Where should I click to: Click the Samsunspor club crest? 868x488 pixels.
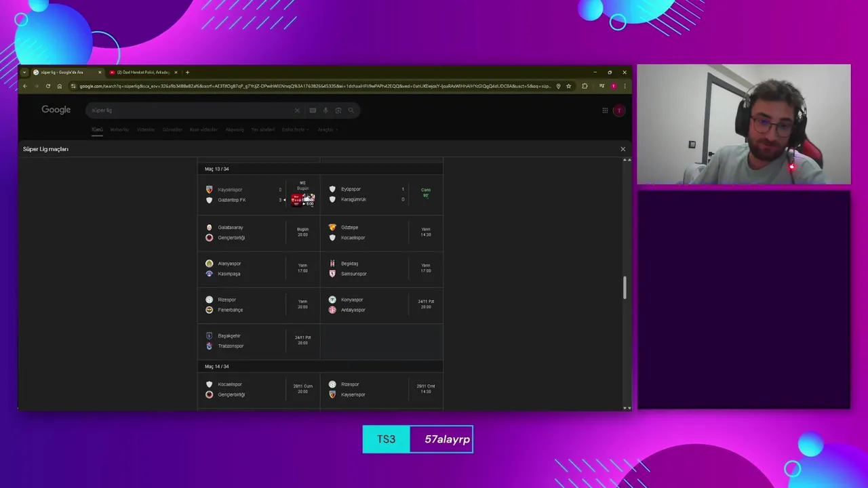coord(332,274)
